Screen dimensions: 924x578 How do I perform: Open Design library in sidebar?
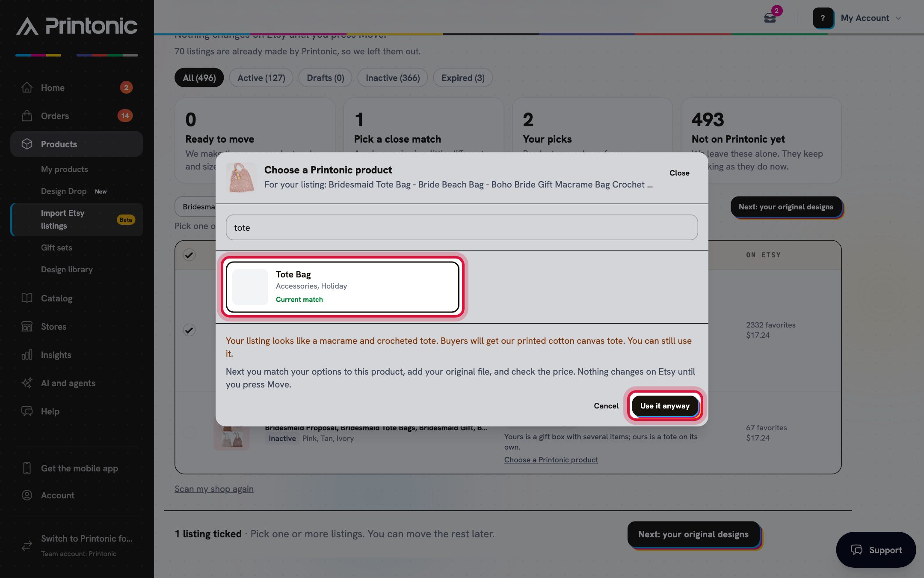point(67,269)
